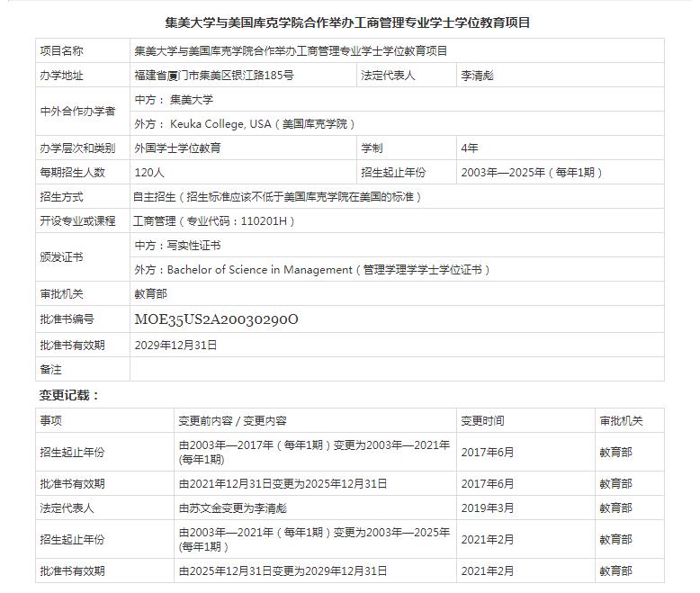Select the 学制 label

372,148
